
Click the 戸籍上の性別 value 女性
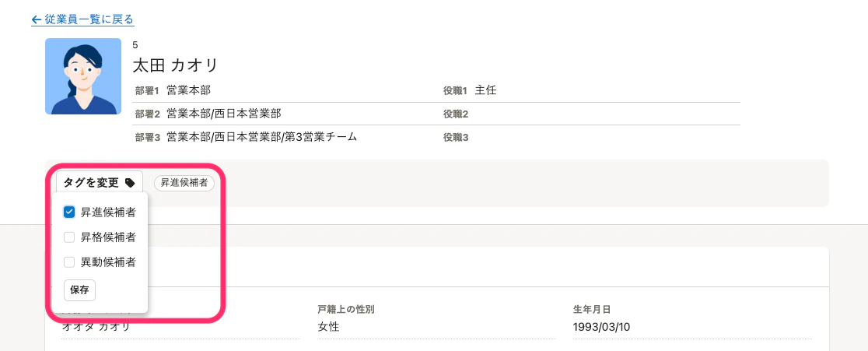coord(329,327)
